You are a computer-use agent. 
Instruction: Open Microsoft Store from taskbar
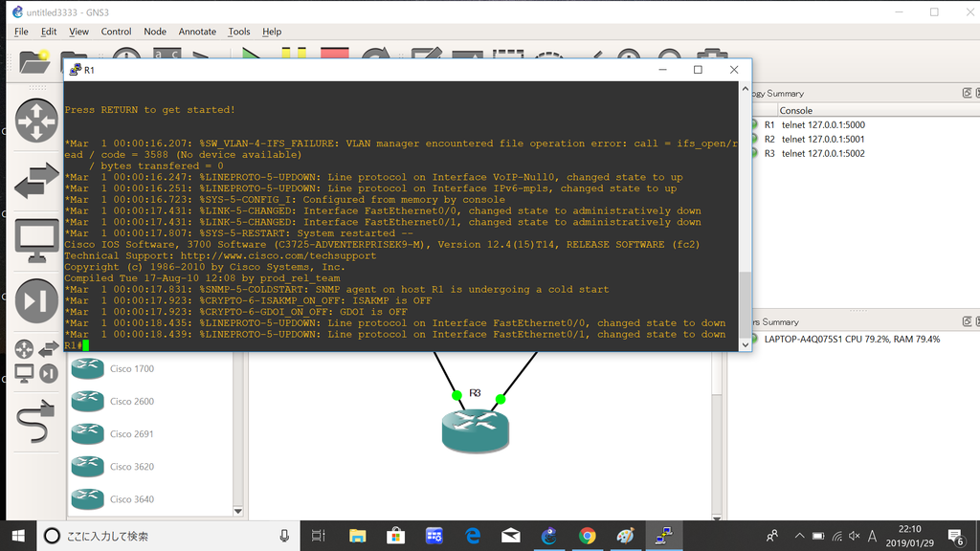coord(395,536)
